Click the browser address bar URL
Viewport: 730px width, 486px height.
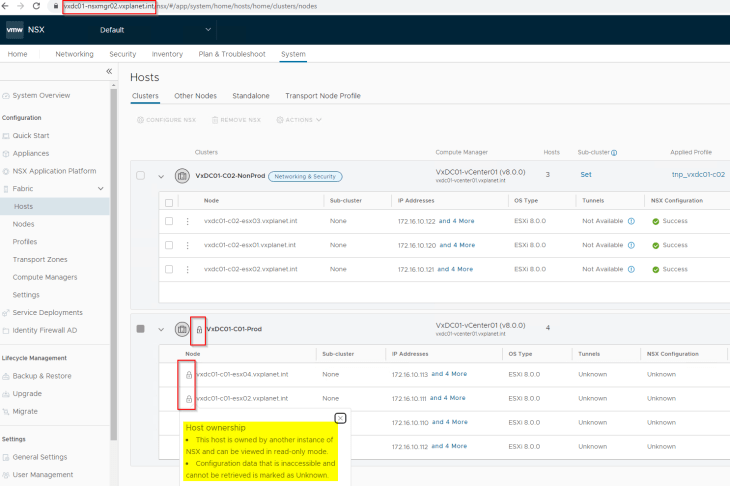(x=190, y=6)
